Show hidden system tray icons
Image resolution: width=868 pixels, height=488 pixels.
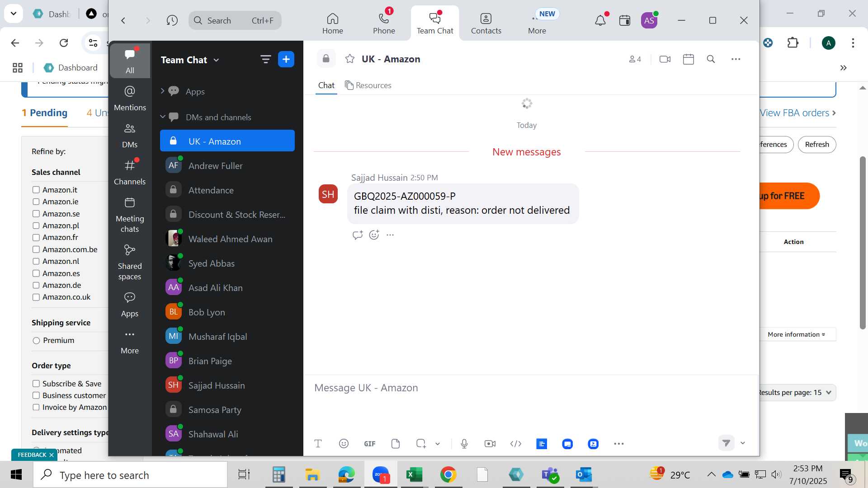click(711, 474)
